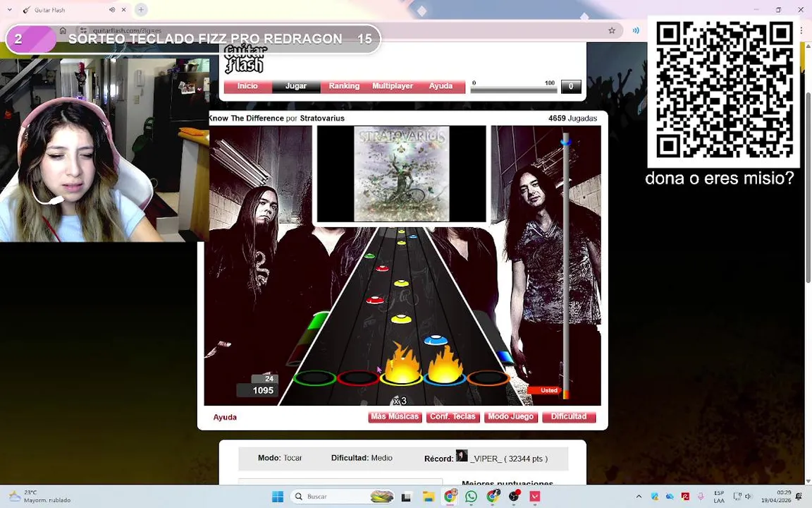This screenshot has width=812, height=508.
Task: Open volume control in system tray
Action: tap(748, 497)
